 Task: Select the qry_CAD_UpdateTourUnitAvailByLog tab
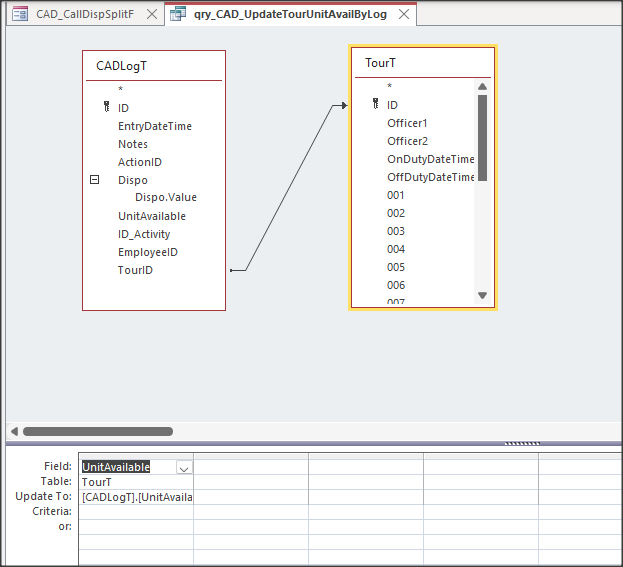pos(290,15)
